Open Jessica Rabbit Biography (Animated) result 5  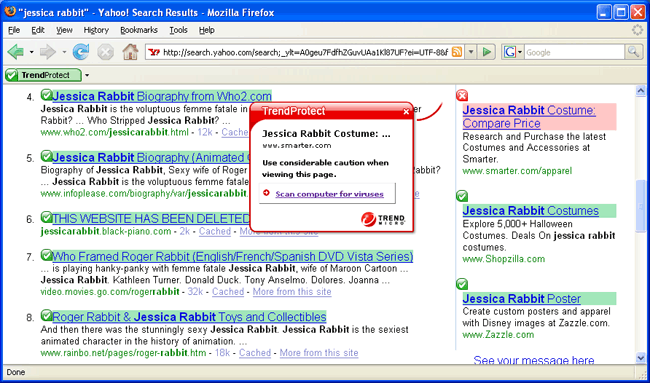[x=151, y=158]
